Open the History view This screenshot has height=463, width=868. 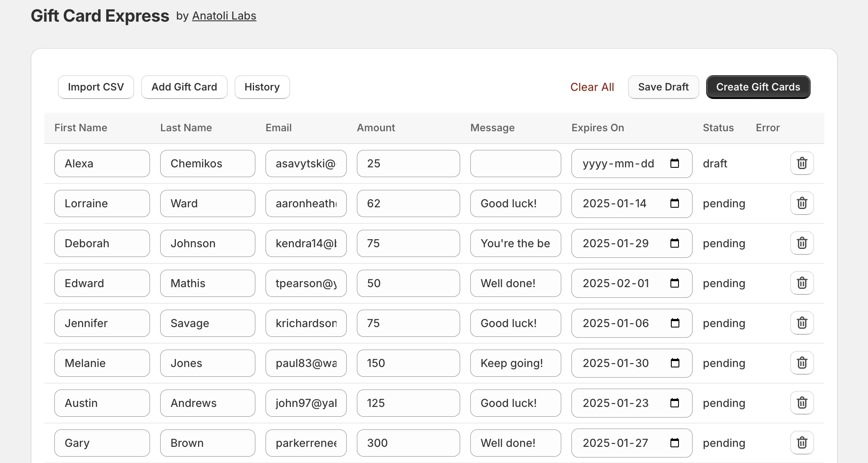[262, 87]
